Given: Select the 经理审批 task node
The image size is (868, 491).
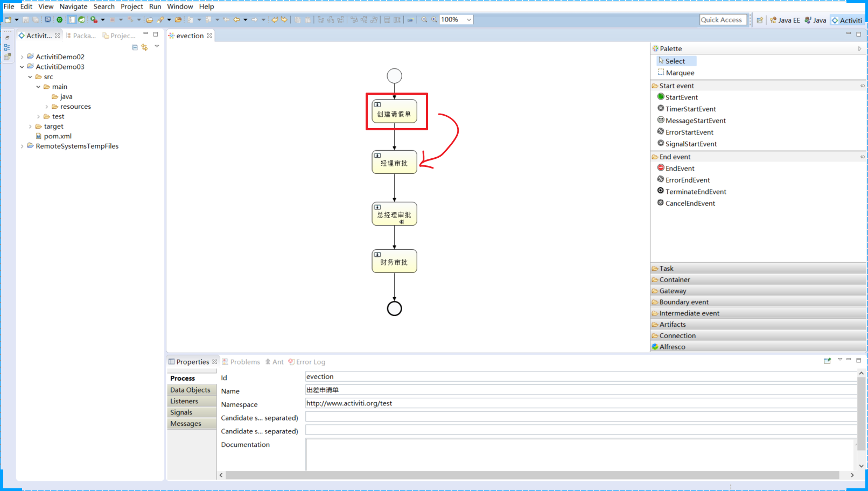Looking at the screenshot, I should click(x=394, y=162).
